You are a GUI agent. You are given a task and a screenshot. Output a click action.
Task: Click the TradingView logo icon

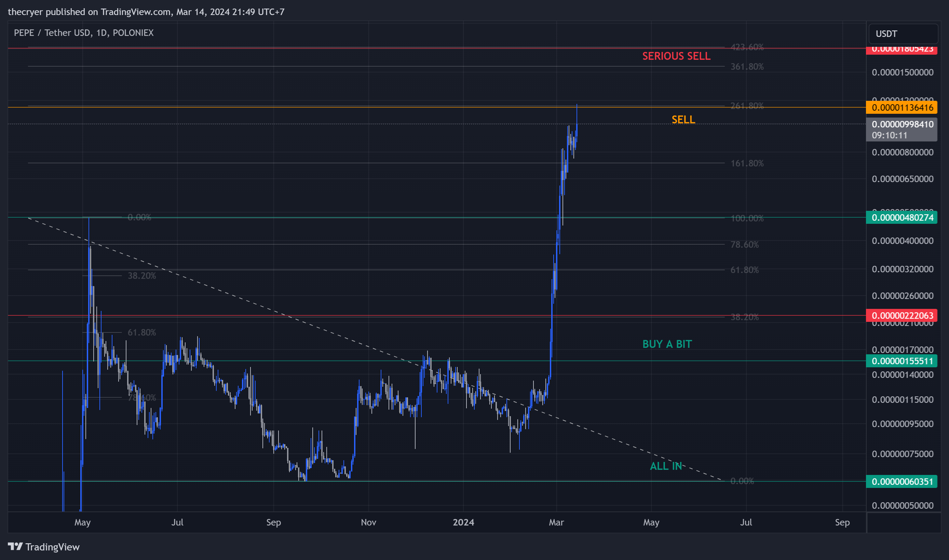point(15,546)
